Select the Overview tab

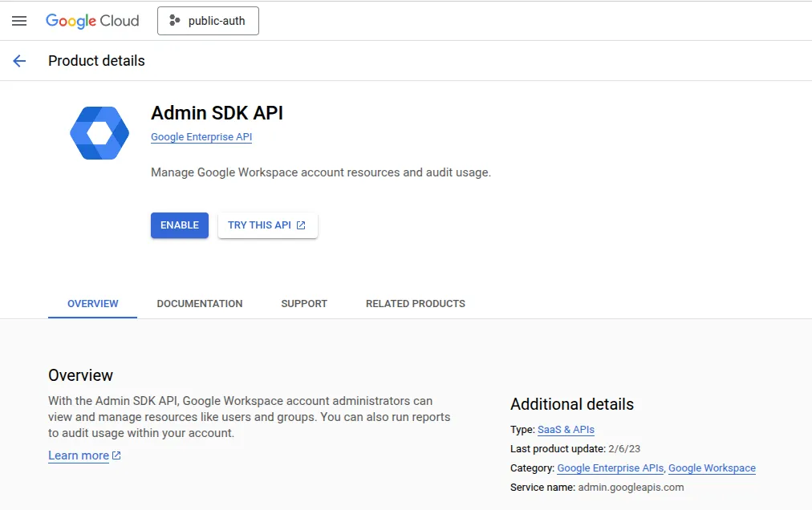(92, 303)
